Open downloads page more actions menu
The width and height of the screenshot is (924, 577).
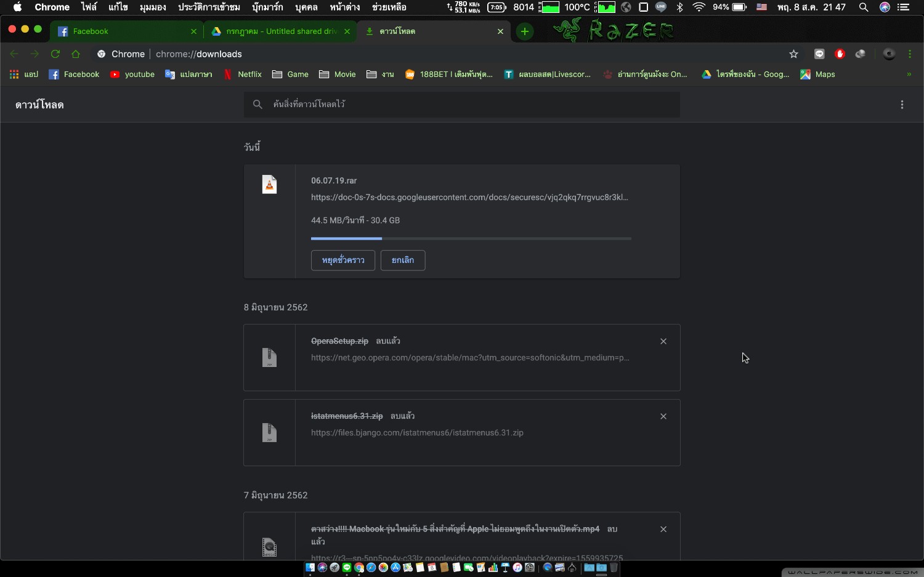[902, 105]
